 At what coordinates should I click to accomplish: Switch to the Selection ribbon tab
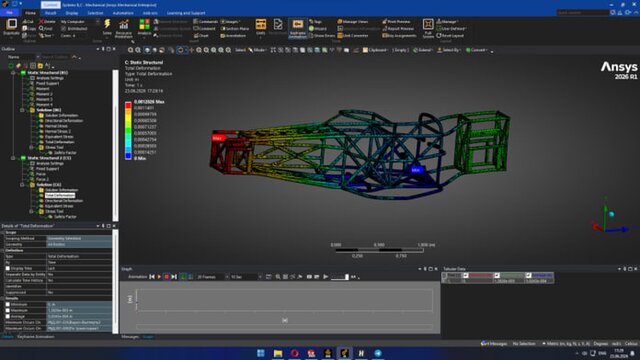[x=96, y=13]
